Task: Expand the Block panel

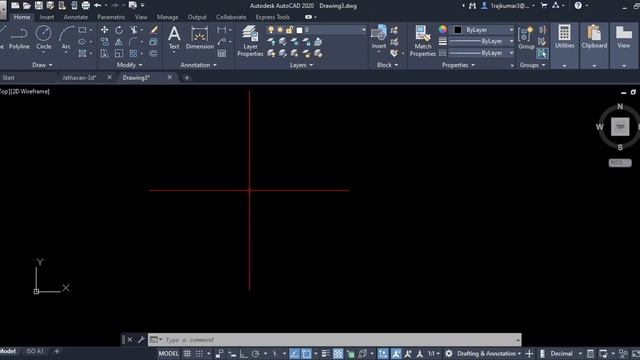Action: point(388,65)
